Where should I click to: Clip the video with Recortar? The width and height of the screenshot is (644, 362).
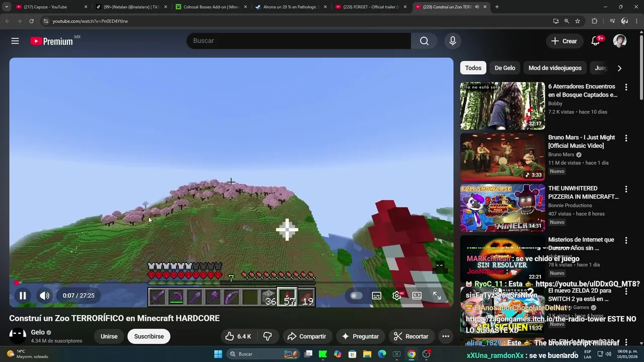pyautogui.click(x=411, y=336)
